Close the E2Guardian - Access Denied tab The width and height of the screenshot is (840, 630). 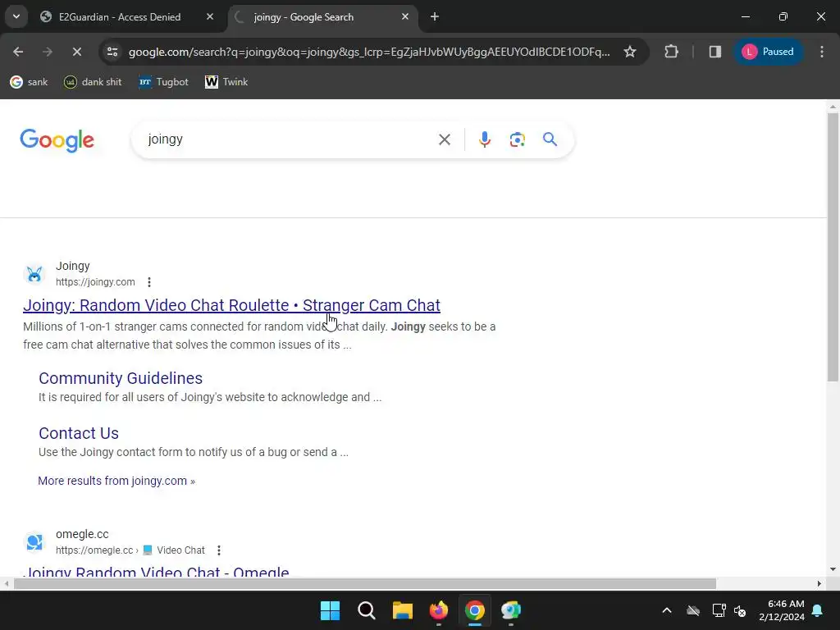click(x=210, y=16)
